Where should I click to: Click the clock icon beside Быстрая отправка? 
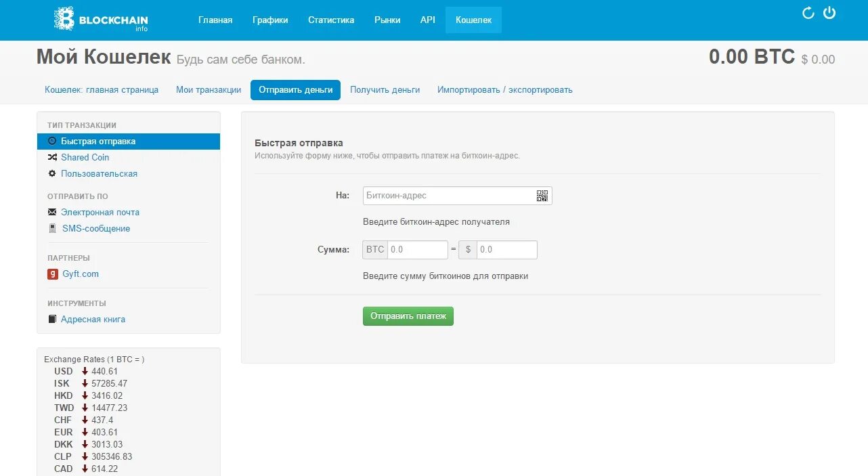coord(52,141)
